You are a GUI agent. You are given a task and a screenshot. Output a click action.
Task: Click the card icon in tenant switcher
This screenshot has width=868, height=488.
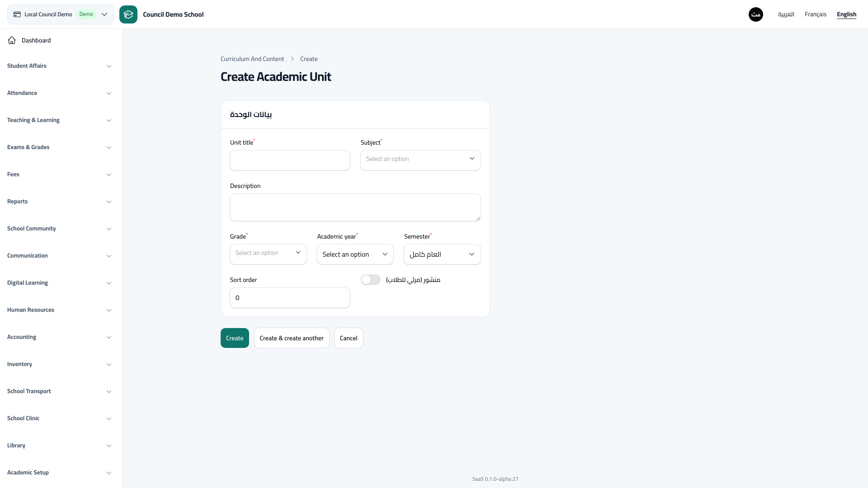[x=17, y=14]
